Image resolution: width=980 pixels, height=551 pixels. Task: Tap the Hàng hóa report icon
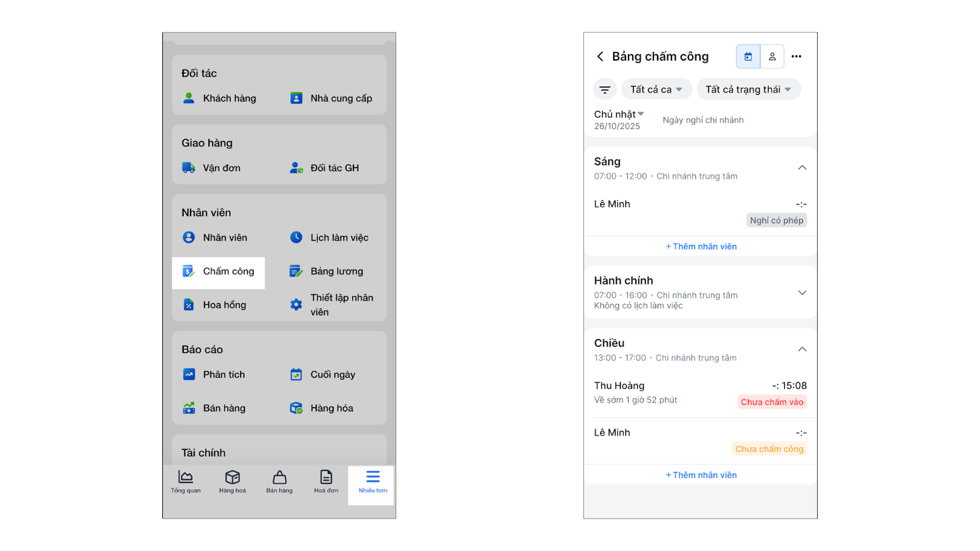tap(296, 408)
